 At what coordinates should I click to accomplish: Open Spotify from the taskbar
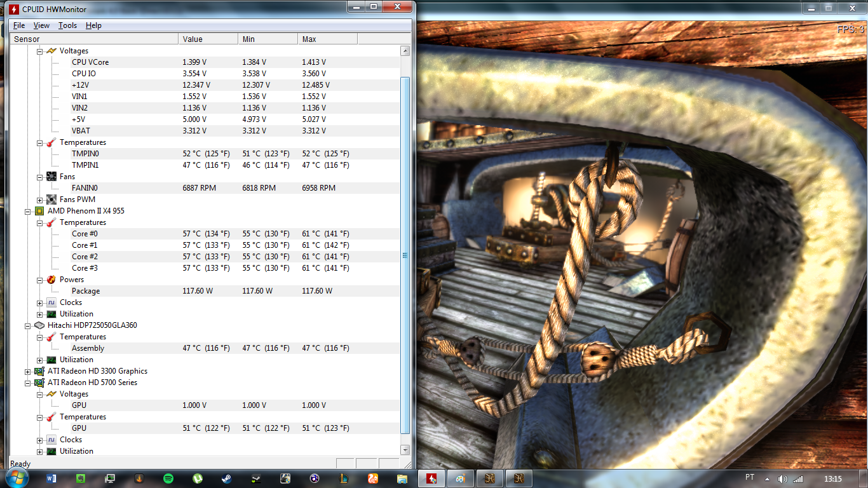click(x=168, y=478)
